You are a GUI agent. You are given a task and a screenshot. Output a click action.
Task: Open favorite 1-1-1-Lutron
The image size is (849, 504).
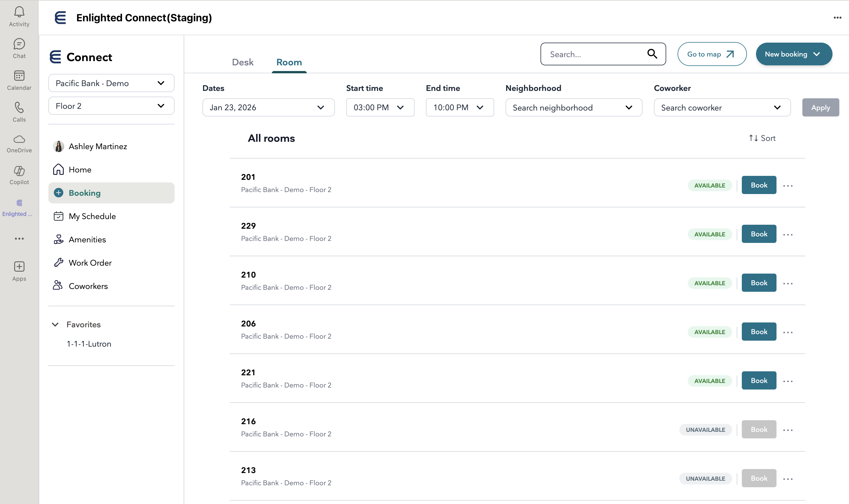[x=89, y=344]
